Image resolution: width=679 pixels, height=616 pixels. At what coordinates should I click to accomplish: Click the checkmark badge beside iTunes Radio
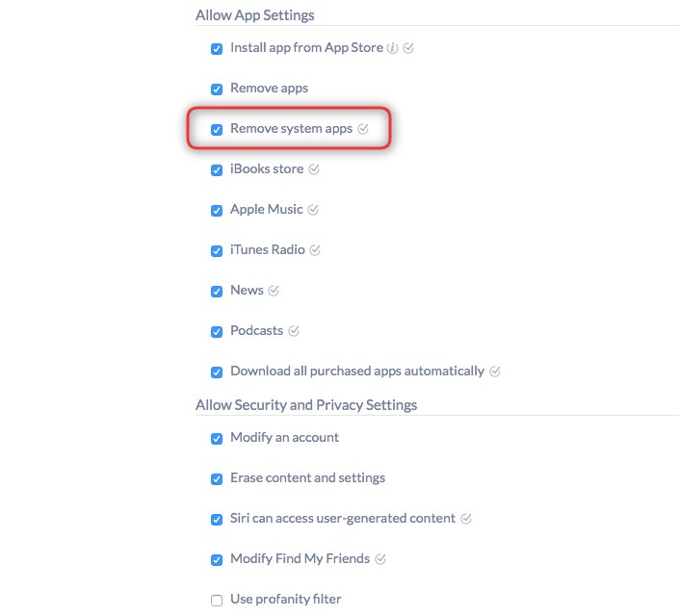click(x=315, y=250)
